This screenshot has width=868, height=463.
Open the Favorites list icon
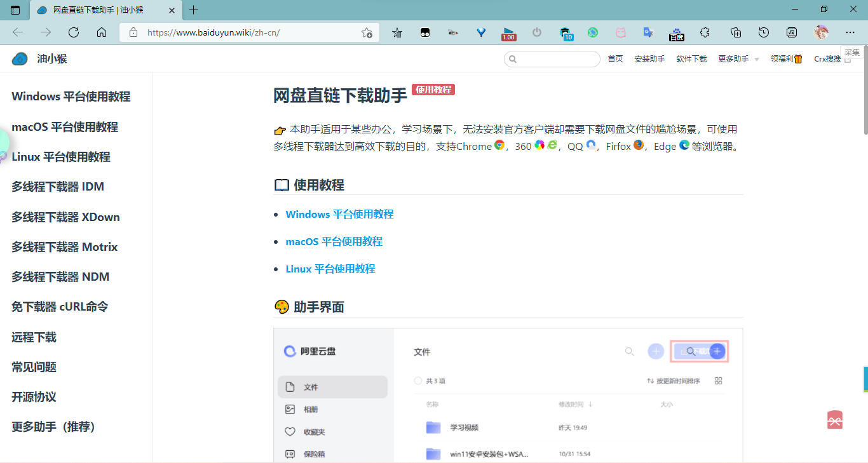[x=397, y=32]
